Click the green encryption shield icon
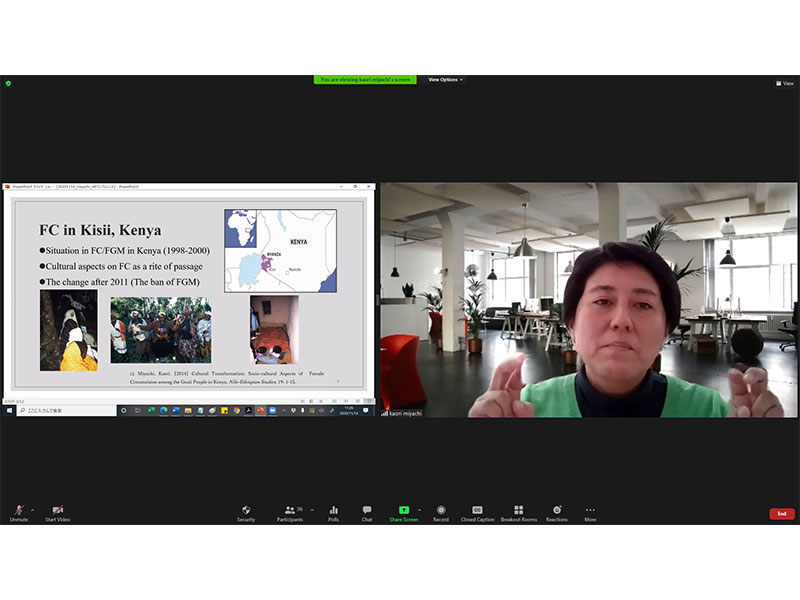The height and width of the screenshot is (600, 800). (x=7, y=83)
